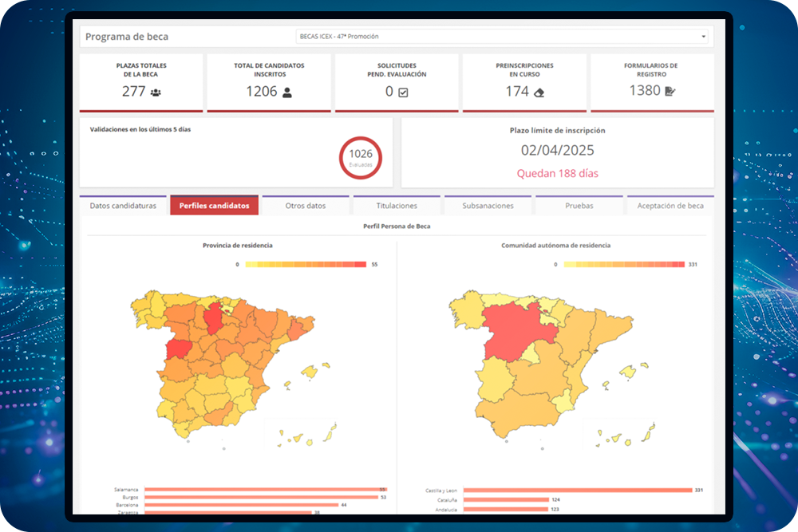Viewport: 798px width, 532px height.
Task: Click the Andalucía bar with value 123
Action: (505, 509)
